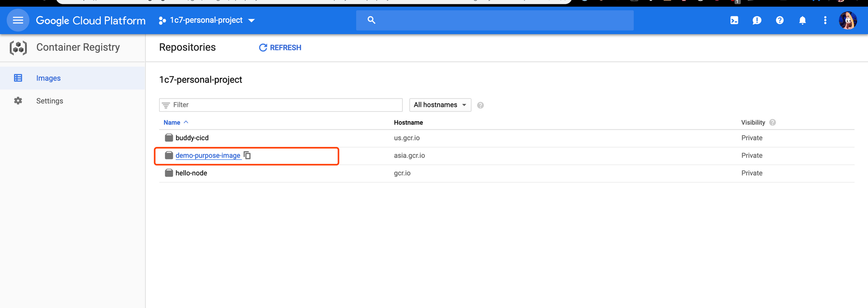Open the buddy-cicd repository
The image size is (868, 308).
tap(192, 138)
